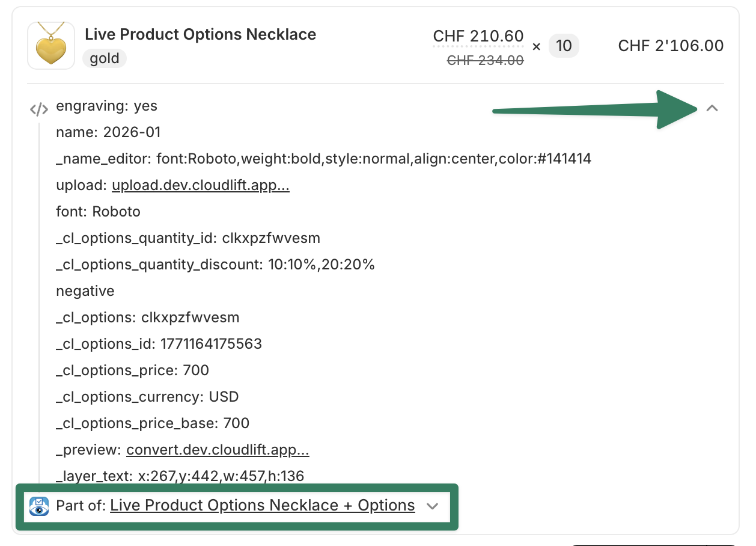Open the convert.dev.cloudlift.app preview link

(x=218, y=450)
